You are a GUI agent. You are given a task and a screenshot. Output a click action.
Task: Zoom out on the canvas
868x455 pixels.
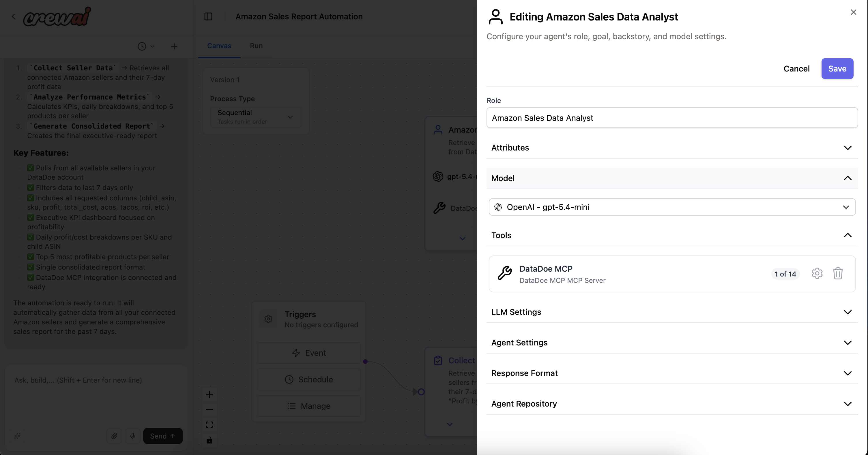click(209, 410)
